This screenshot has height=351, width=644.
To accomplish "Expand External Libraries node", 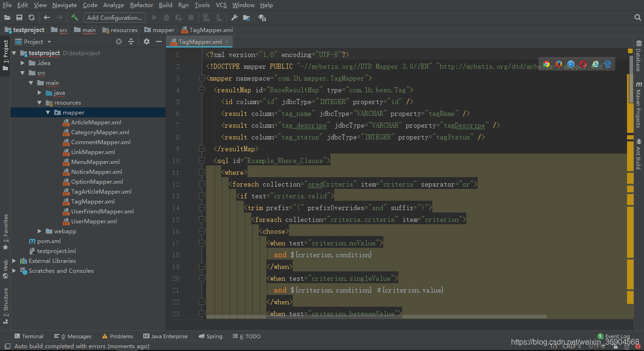I will coord(14,261).
